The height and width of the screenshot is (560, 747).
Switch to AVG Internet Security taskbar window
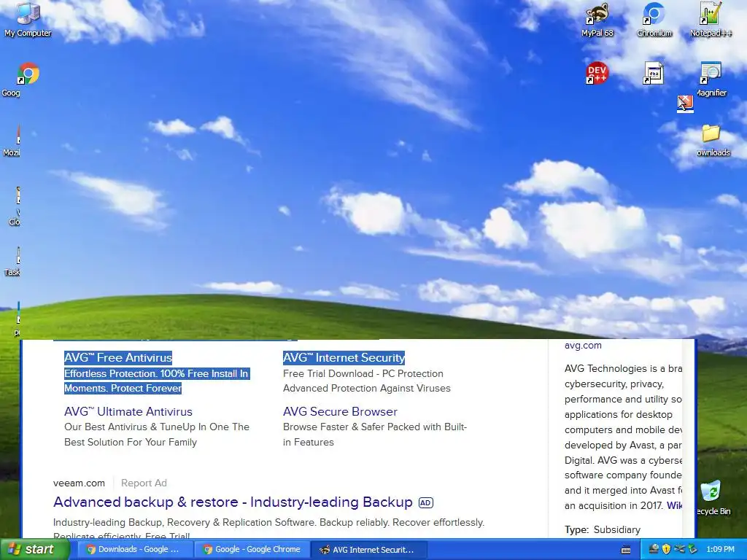point(368,550)
